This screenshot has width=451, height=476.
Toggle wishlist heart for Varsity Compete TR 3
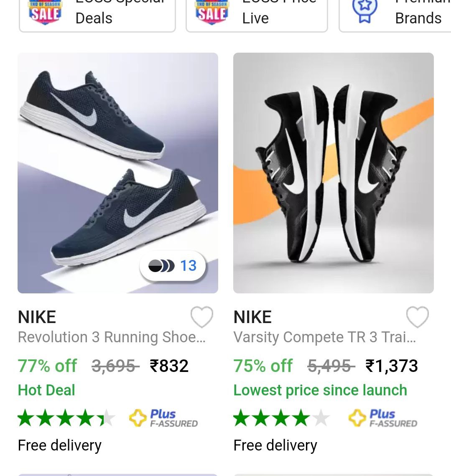pos(417,317)
